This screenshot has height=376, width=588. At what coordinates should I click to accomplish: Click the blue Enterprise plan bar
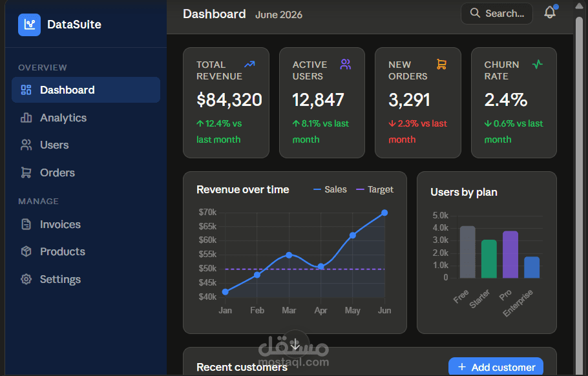pyautogui.click(x=532, y=267)
